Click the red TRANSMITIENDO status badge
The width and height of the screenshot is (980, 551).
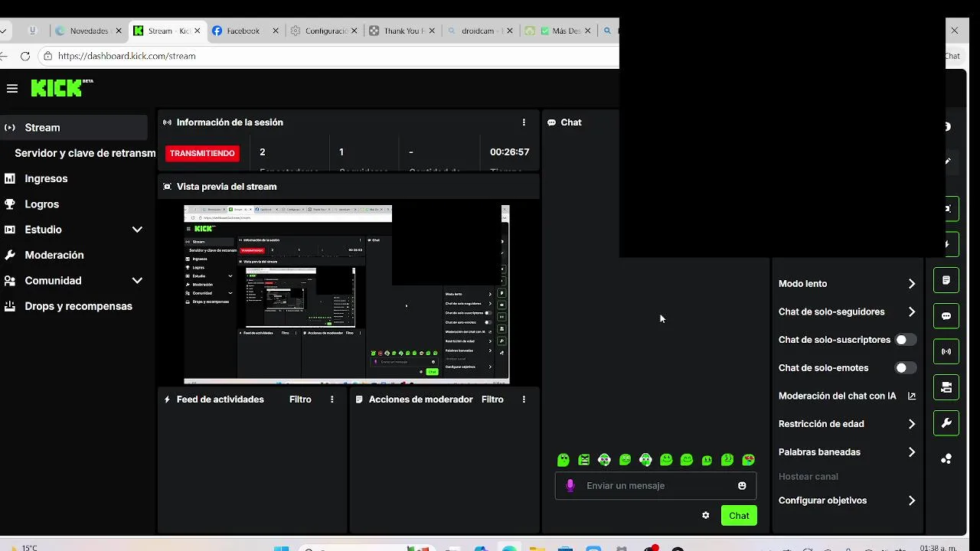coord(202,153)
